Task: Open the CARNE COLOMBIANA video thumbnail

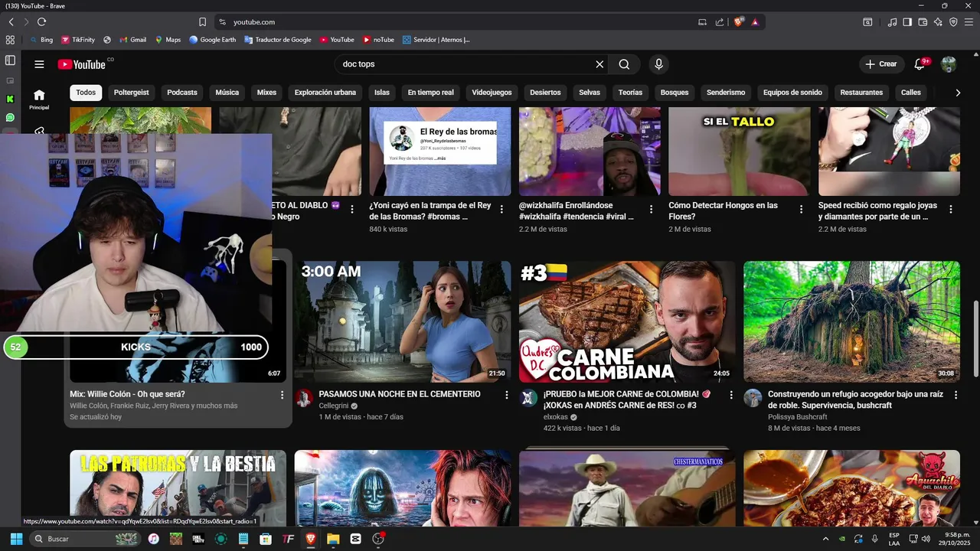Action: (x=627, y=321)
